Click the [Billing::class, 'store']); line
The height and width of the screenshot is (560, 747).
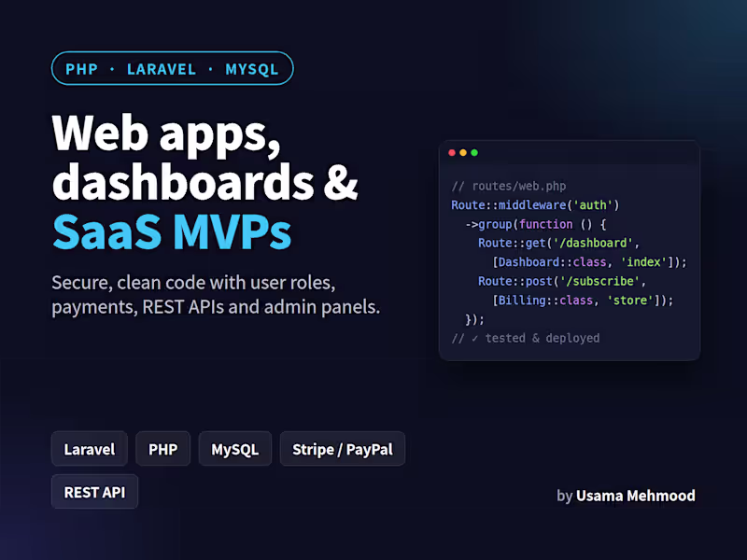(x=583, y=301)
